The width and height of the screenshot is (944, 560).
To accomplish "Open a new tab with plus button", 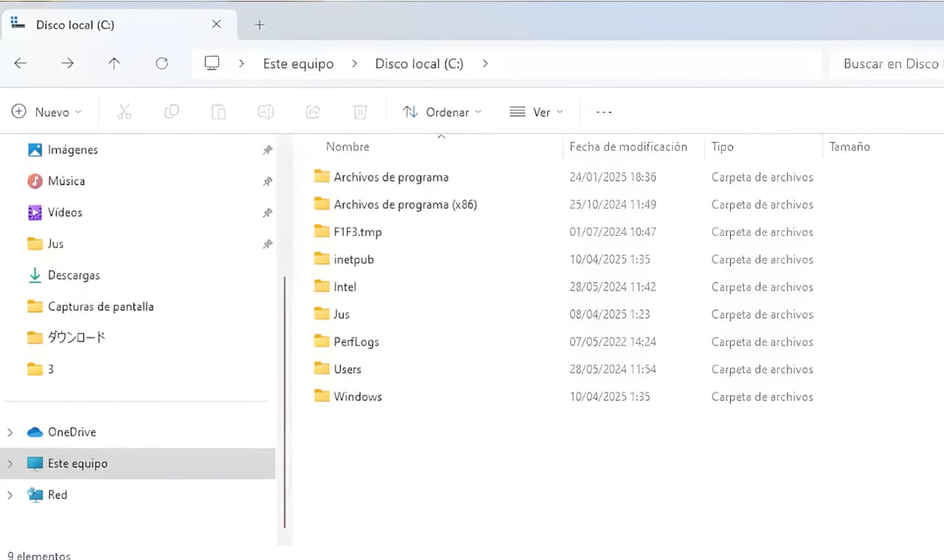I will tap(259, 24).
